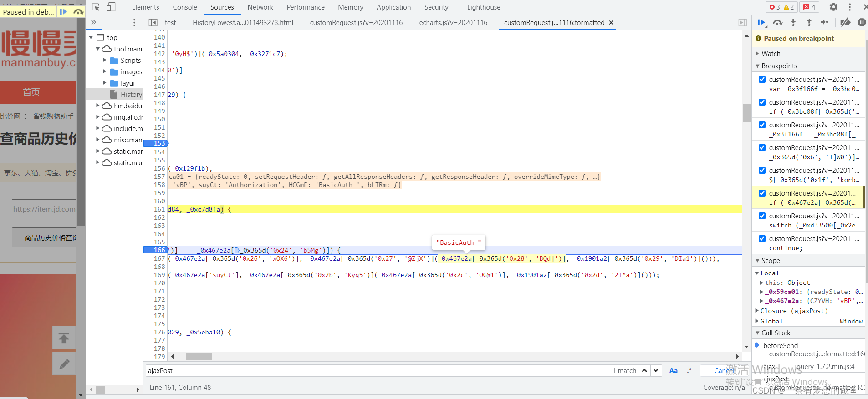Cancel the ajaxPost search bar
Viewport: 868px width, 399px height.
coord(724,371)
